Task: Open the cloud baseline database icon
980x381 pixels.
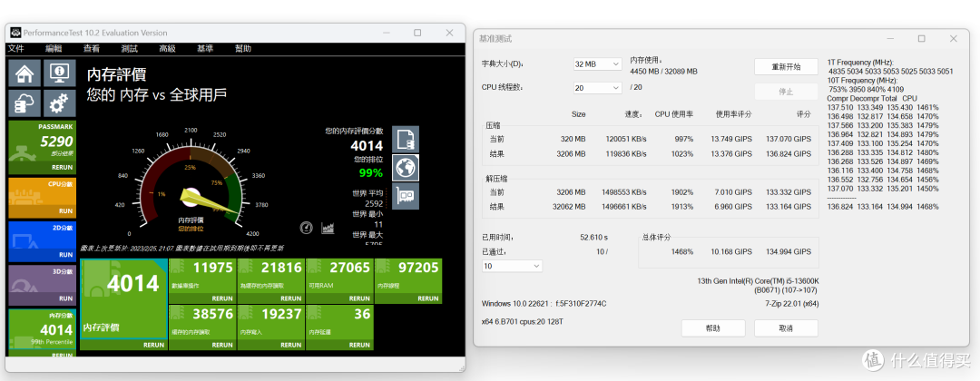Action: click(x=25, y=103)
